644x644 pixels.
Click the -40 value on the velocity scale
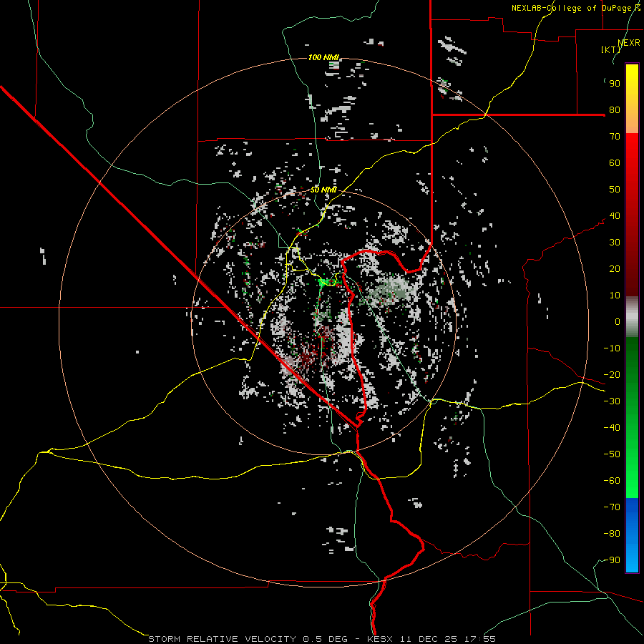(x=612, y=428)
